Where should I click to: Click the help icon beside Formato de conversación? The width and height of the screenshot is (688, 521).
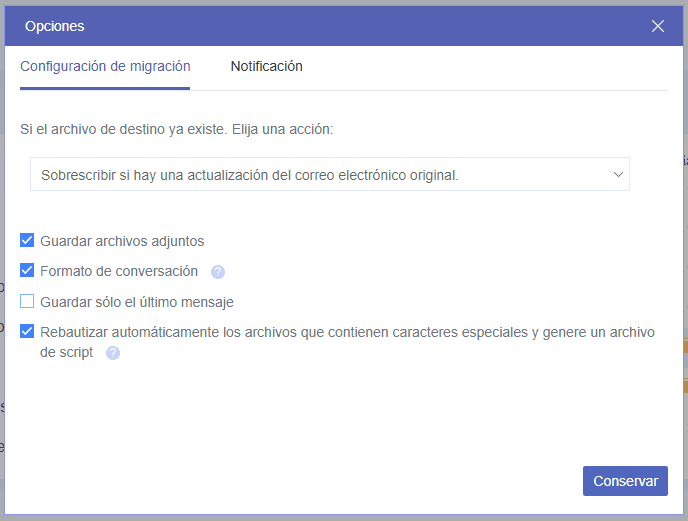tap(218, 272)
